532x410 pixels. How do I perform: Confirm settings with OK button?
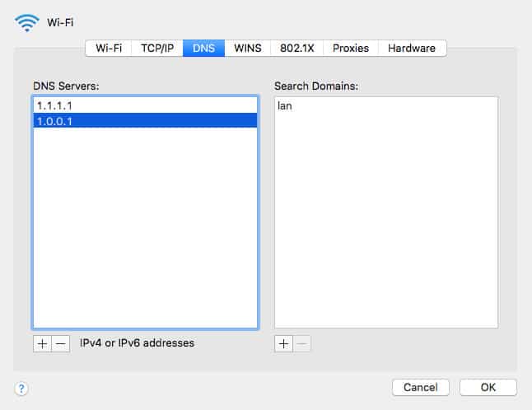tap(488, 387)
